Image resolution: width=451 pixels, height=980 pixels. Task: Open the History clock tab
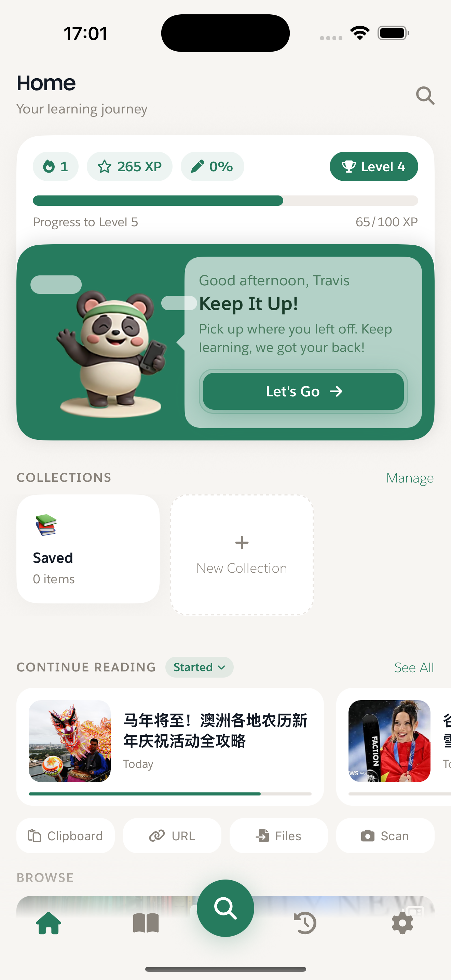pyautogui.click(x=305, y=923)
